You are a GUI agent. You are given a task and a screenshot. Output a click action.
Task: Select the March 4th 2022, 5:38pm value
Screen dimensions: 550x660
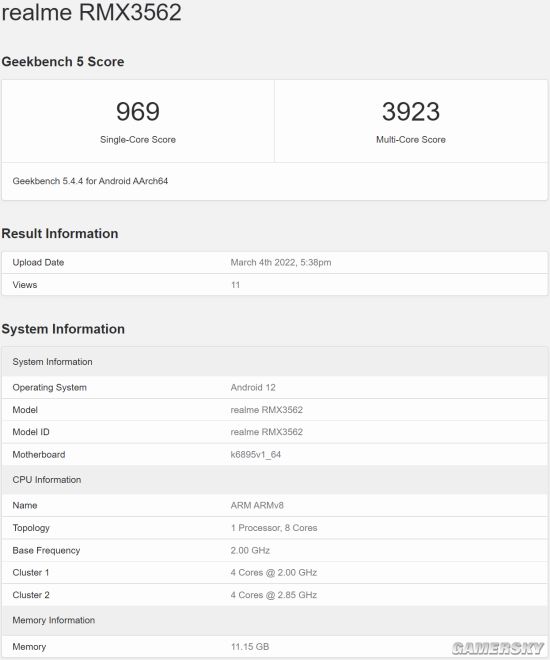[281, 263]
